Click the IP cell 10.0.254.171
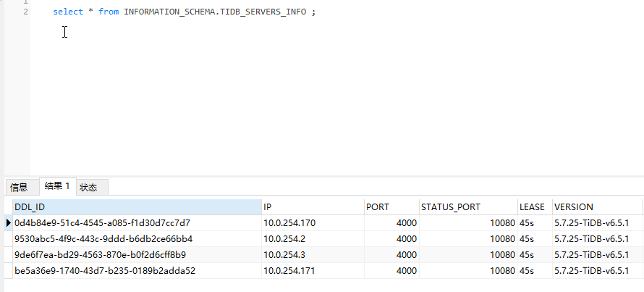This screenshot has width=644, height=292. (289, 271)
